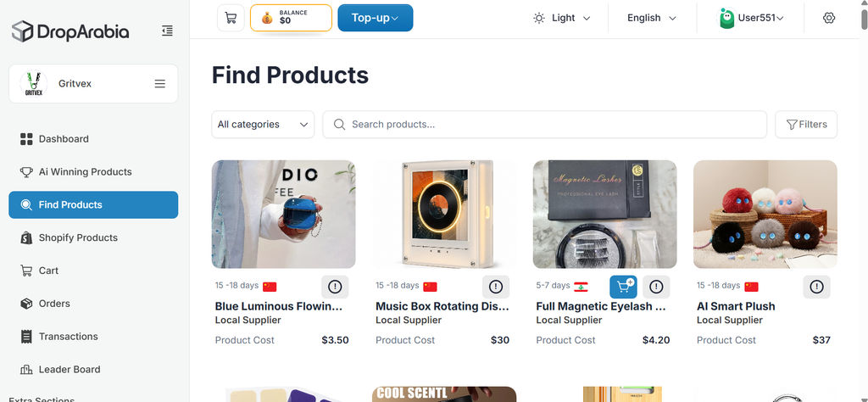Image resolution: width=868 pixels, height=402 pixels.
Task: Click the Gritvex store avatar
Action: [x=33, y=84]
